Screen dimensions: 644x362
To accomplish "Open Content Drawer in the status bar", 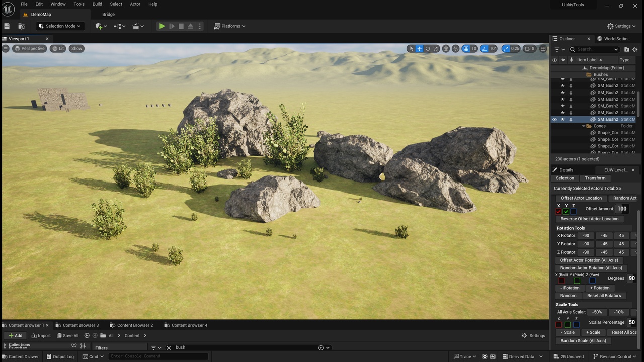I will [x=20, y=357].
